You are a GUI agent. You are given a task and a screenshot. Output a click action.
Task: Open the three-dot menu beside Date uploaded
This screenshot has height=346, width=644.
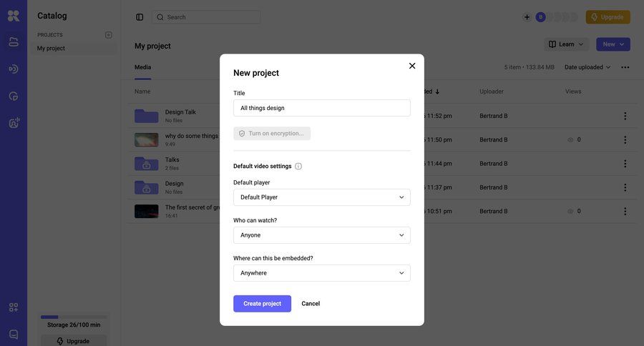coord(625,67)
